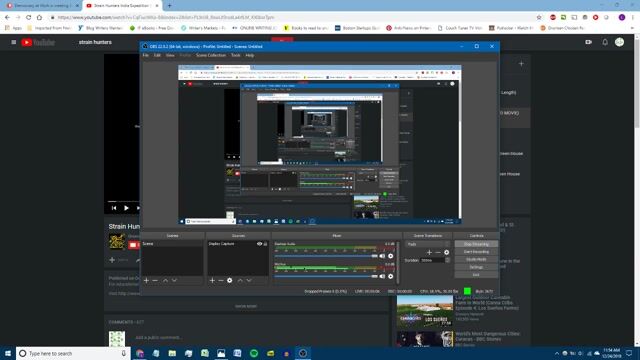640x360 pixels.
Task: Click the Stop Streaming button
Action: click(x=476, y=244)
